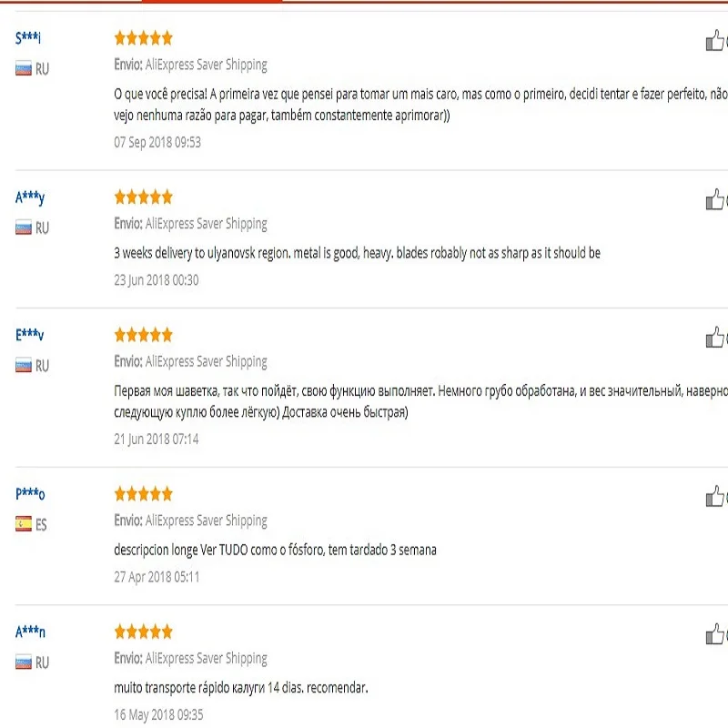
Task: Click the 07 Sep 2018 review date
Action: pos(157,142)
